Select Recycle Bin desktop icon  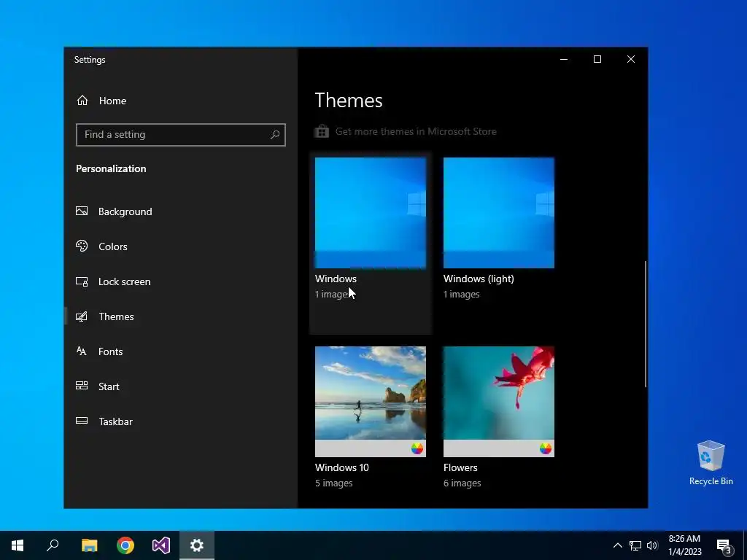click(711, 463)
